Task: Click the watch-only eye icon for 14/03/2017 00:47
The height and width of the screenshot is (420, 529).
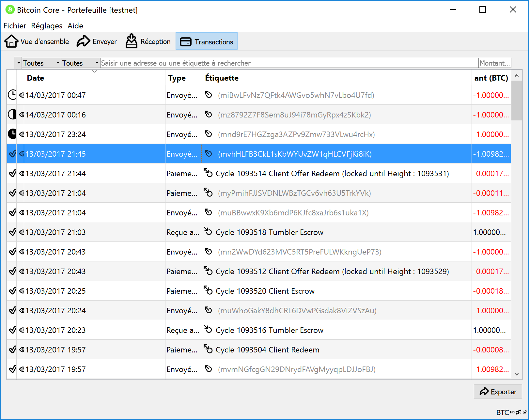Action: coord(22,95)
